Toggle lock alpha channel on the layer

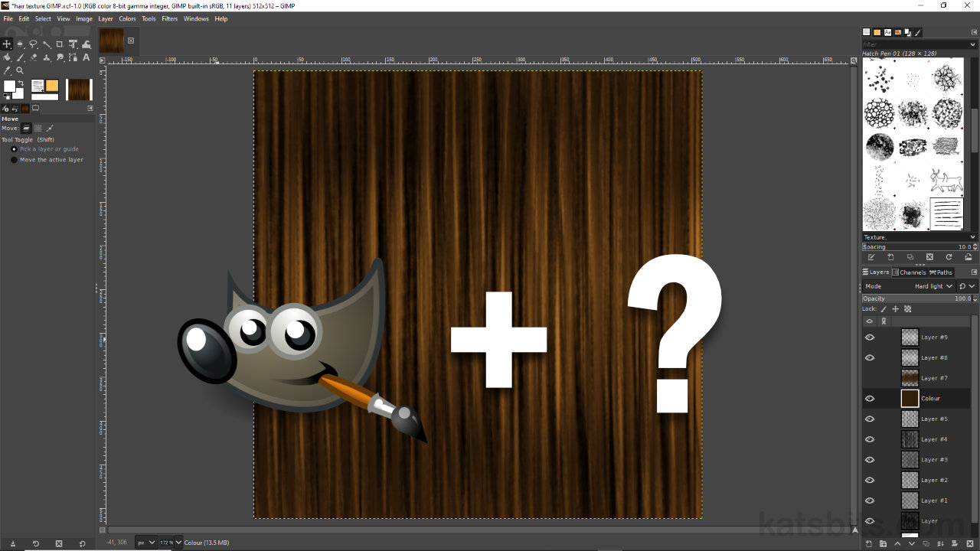coord(907,309)
